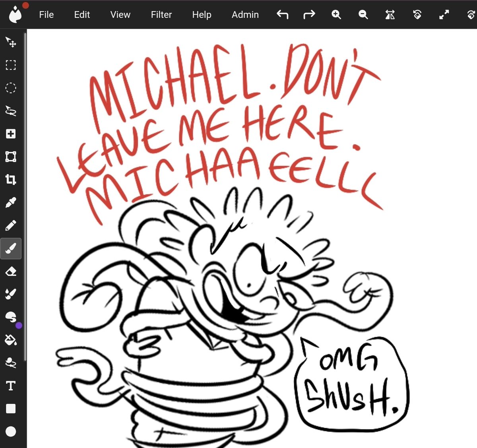The height and width of the screenshot is (448, 477).
Task: Undo the last action with left arrow
Action: [282, 15]
